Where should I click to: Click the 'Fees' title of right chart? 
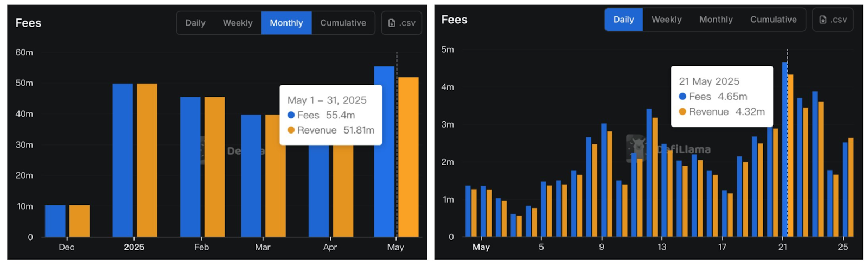454,20
